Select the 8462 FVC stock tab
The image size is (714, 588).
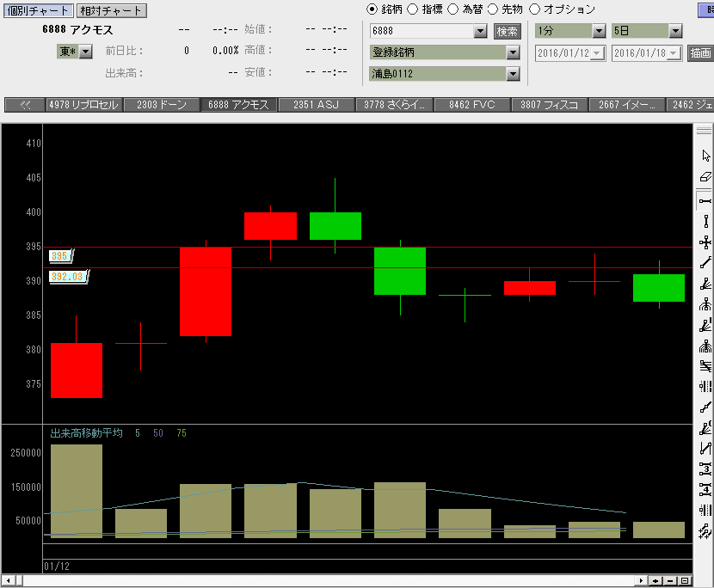point(471,105)
